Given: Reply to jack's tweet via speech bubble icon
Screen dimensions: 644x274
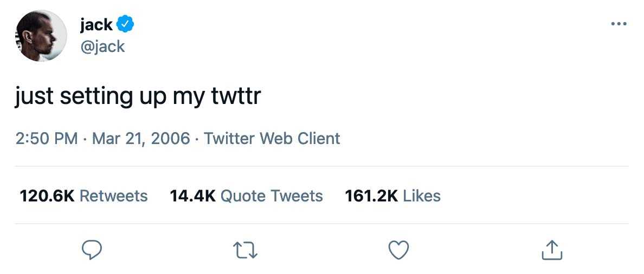Looking at the screenshot, I should (92, 250).
